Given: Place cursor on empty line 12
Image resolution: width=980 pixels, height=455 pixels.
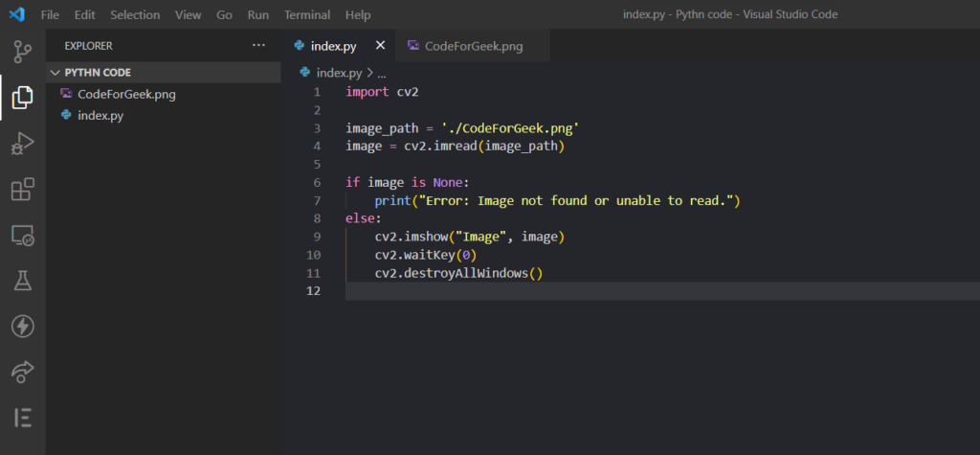Looking at the screenshot, I should (662, 291).
